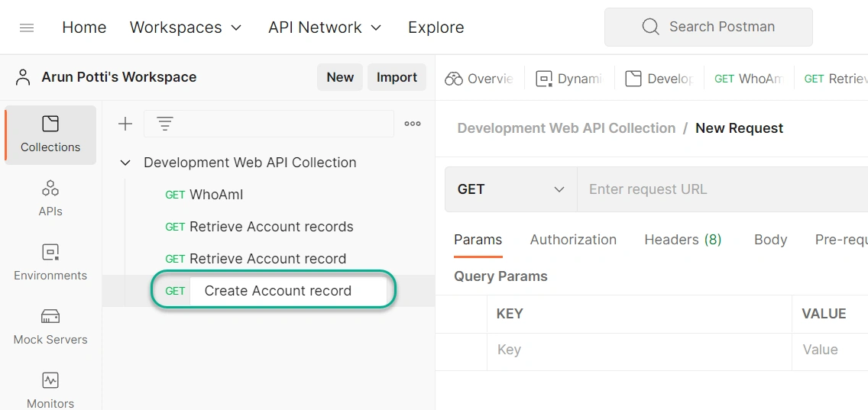Open the GET method dropdown
Screen dimensions: 868x410
(511, 189)
